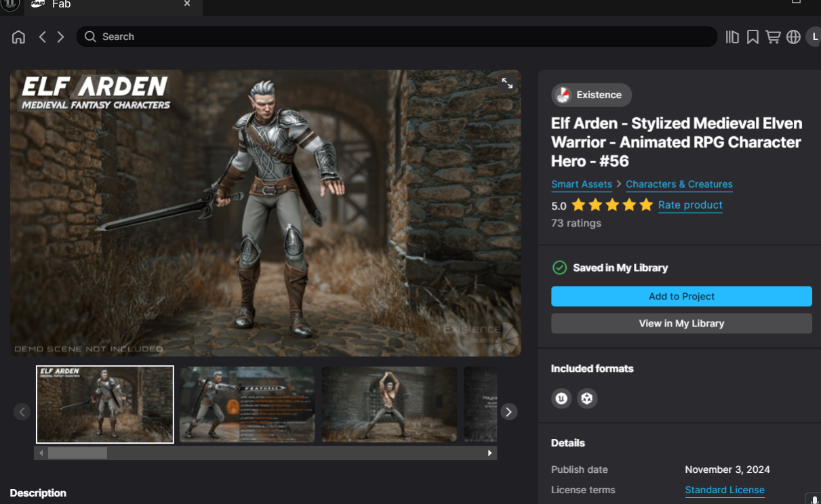Show next thumbnails with right carousel arrow
The height and width of the screenshot is (504, 821).
click(x=509, y=411)
